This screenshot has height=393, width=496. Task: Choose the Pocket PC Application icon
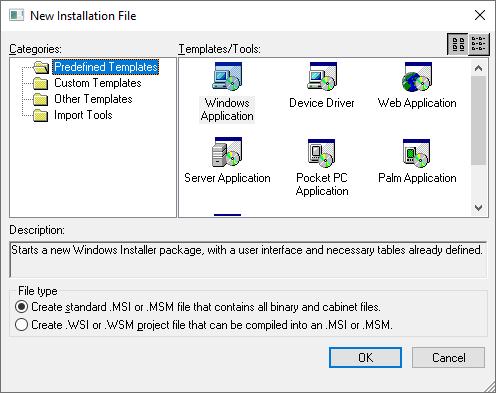[322, 153]
